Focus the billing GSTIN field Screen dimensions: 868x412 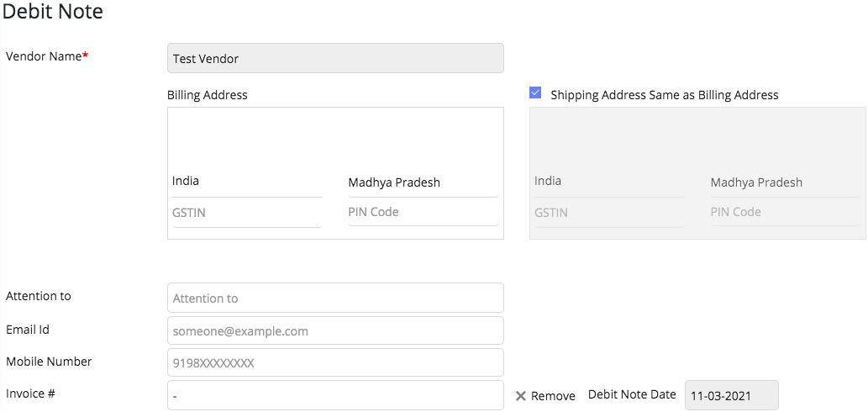(246, 213)
